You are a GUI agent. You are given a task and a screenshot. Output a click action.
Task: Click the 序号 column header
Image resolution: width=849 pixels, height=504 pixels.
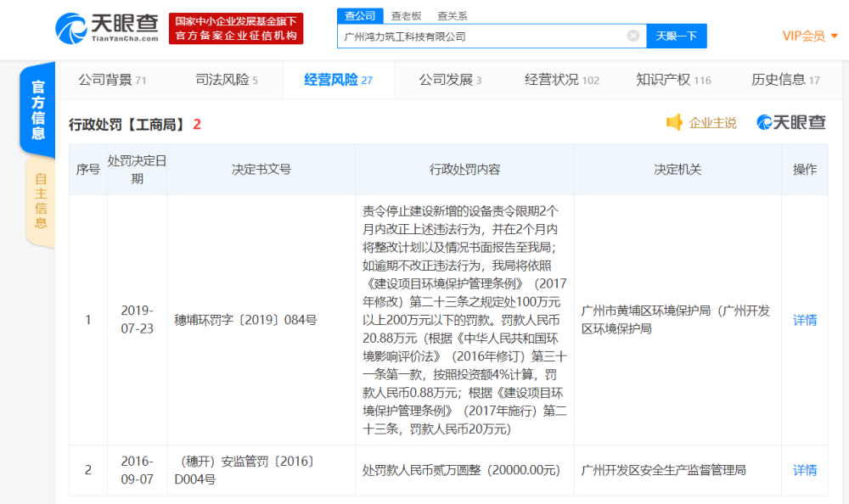[87, 170]
